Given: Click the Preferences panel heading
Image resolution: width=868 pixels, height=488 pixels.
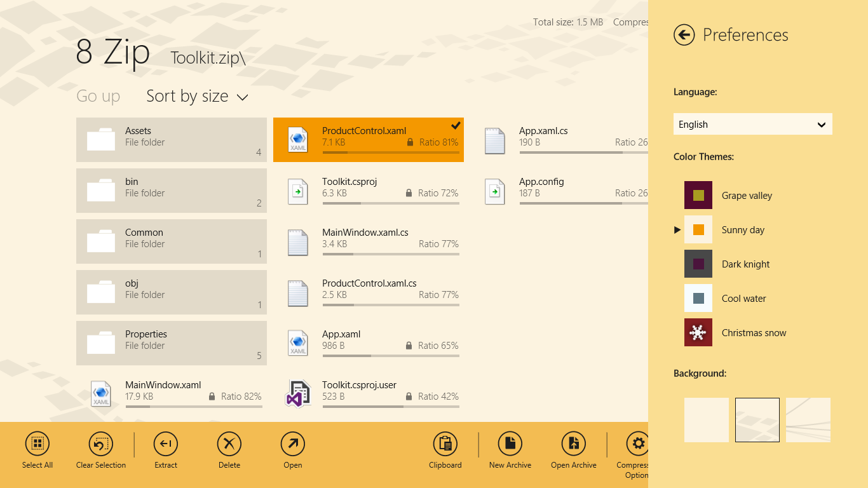Looking at the screenshot, I should 745,35.
